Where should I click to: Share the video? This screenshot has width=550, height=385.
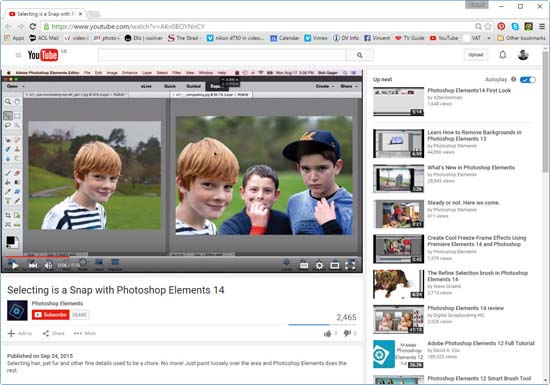53,333
